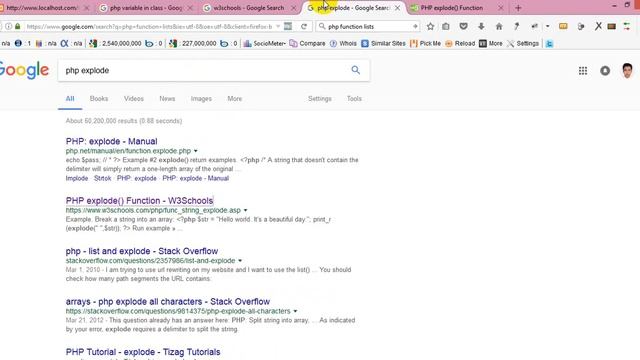
Task: Click into the Google search box
Action: [204, 70]
